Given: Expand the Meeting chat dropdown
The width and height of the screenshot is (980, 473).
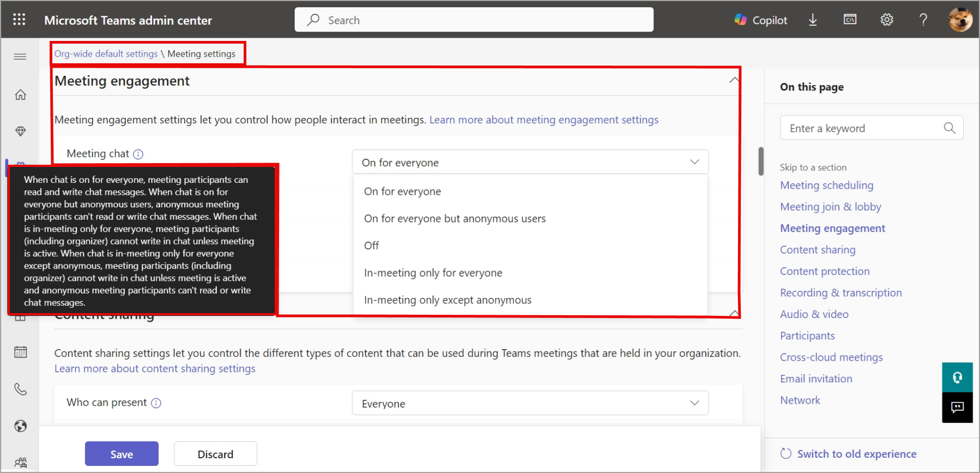Looking at the screenshot, I should (530, 162).
